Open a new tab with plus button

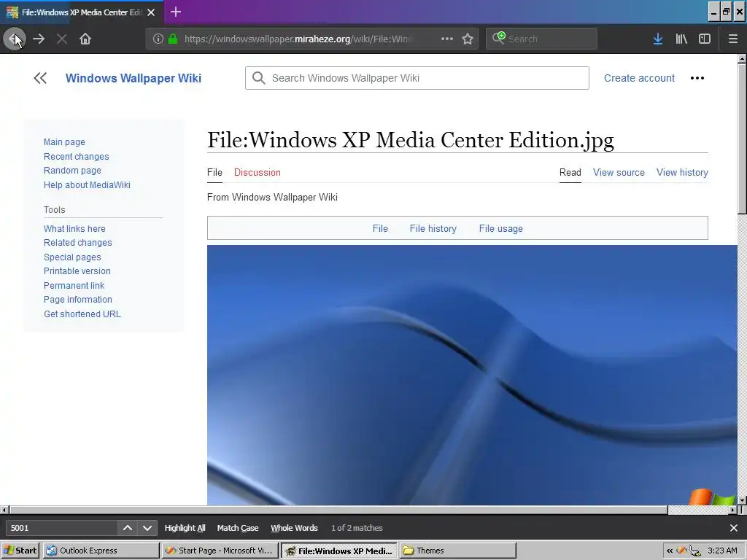(x=176, y=12)
